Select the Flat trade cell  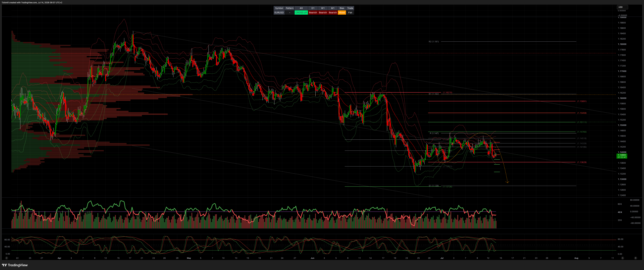click(350, 13)
